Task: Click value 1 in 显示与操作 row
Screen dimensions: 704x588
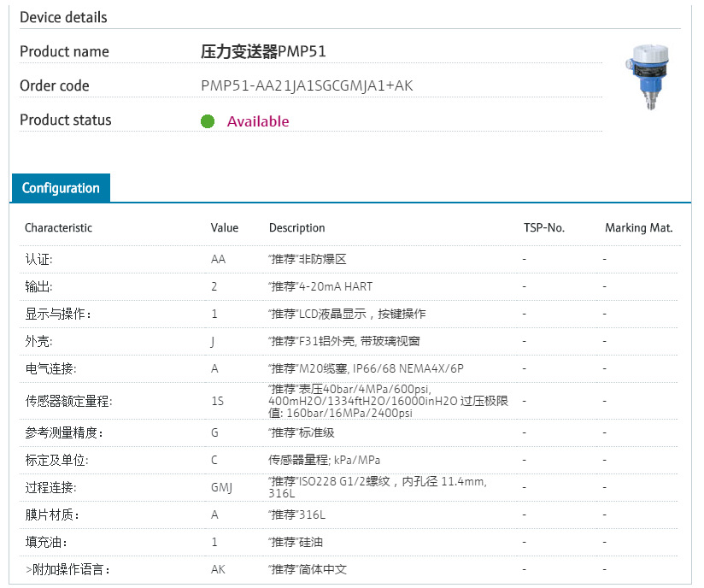Action: click(x=214, y=314)
